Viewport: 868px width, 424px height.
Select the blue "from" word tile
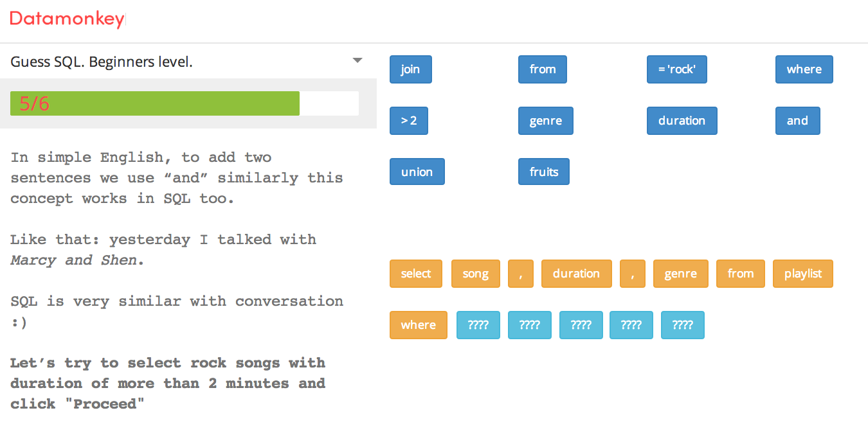[x=543, y=69]
